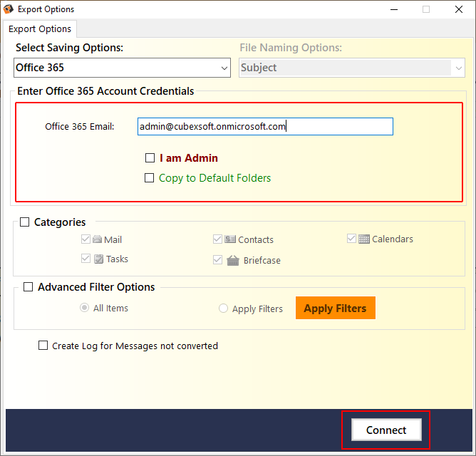Toggle the Categories checkbox
This screenshot has width=476, height=456.
(25, 222)
